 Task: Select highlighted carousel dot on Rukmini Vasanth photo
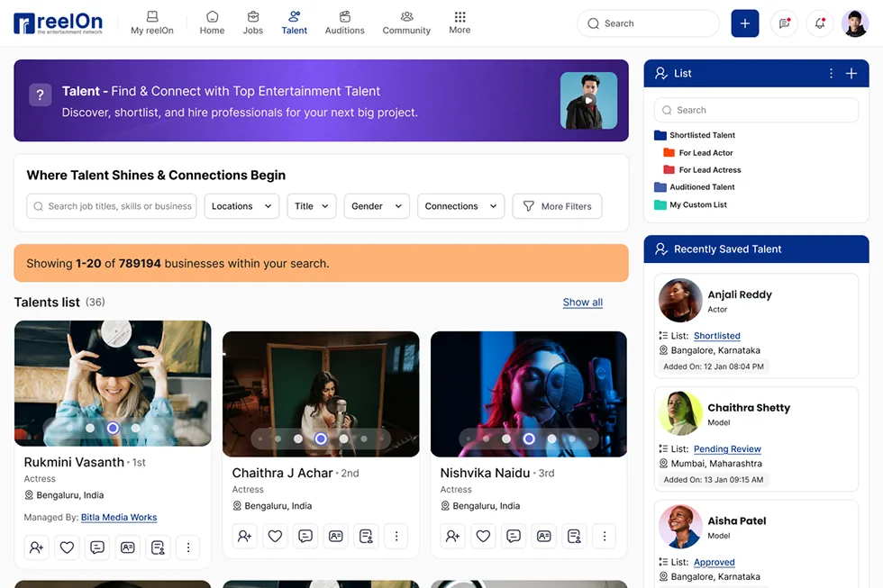[x=113, y=429]
